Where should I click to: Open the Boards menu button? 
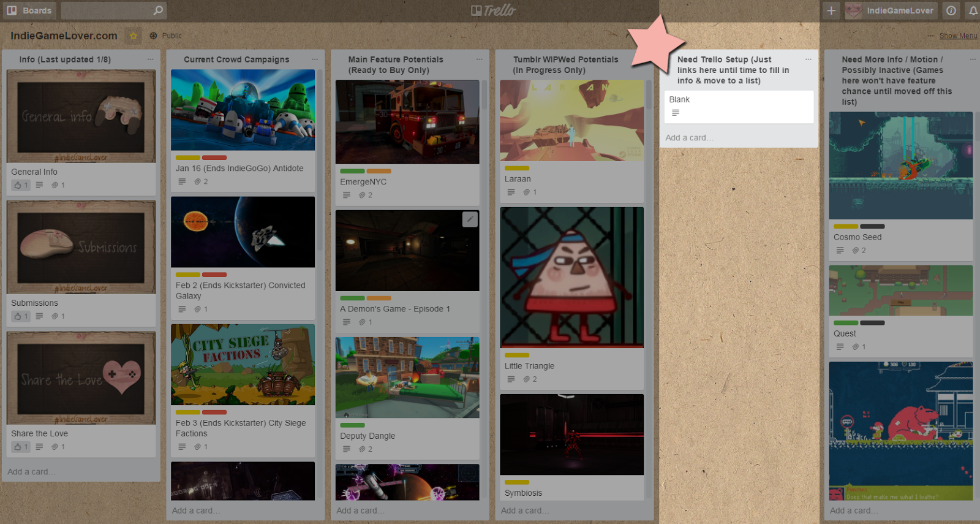pyautogui.click(x=29, y=10)
